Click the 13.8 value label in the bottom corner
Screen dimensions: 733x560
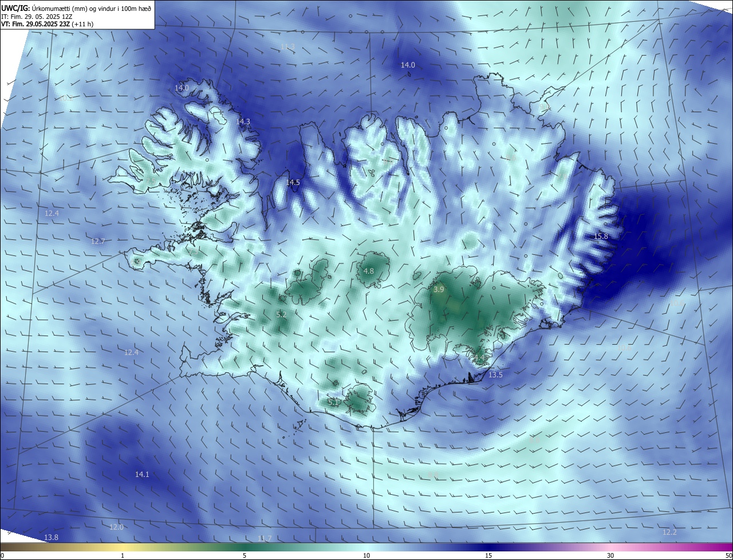pos(51,537)
